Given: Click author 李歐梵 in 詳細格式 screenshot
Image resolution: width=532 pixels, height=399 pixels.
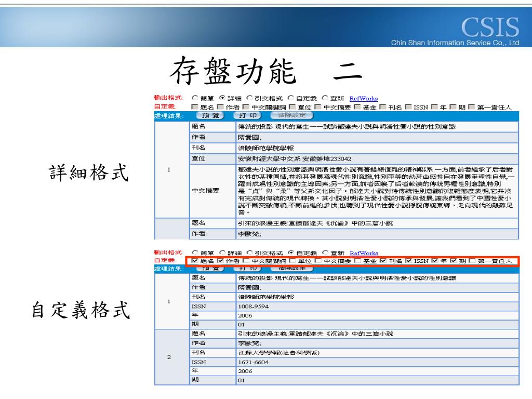Looking at the screenshot, I should (x=249, y=234).
